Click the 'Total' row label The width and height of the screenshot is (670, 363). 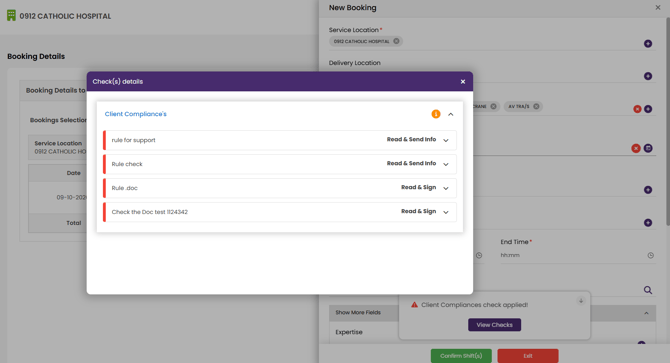click(73, 223)
